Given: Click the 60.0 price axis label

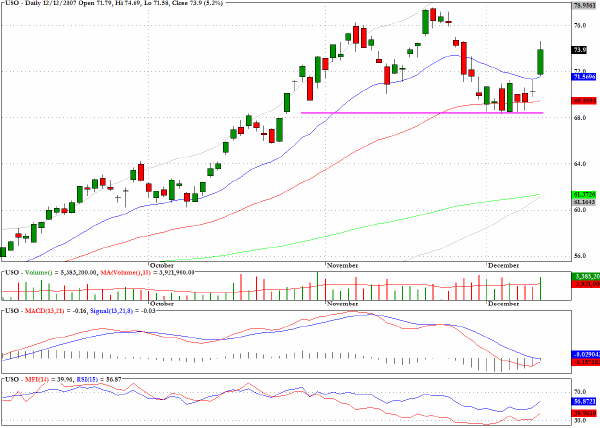Looking at the screenshot, I should click(580, 210).
